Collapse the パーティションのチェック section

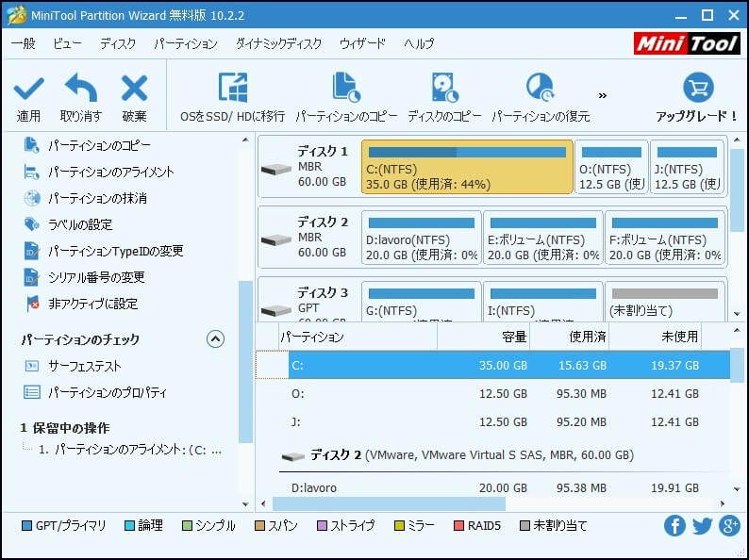click(215, 339)
